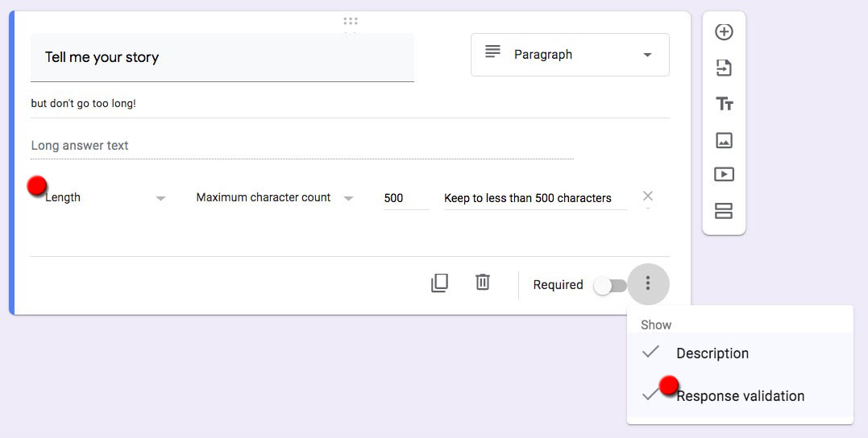Screen dimensions: 868x438
Task: Delete question using the trash icon
Action: click(x=483, y=282)
